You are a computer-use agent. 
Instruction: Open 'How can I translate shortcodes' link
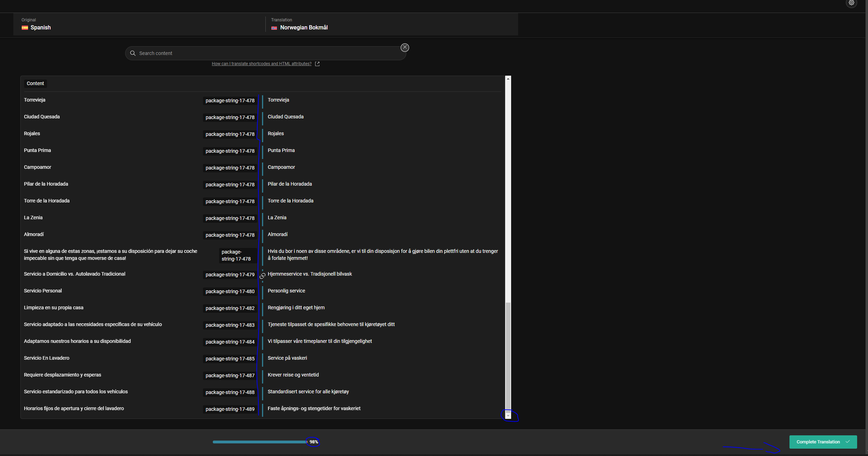coord(261,64)
